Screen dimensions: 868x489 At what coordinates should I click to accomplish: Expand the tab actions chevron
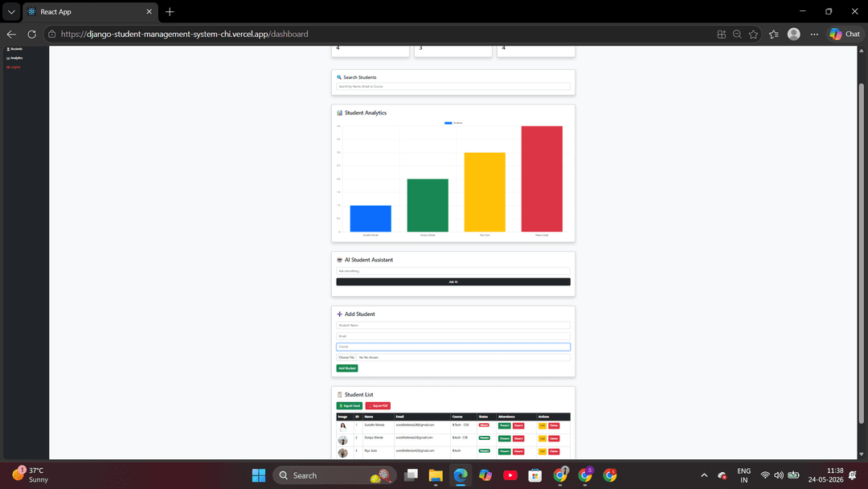pyautogui.click(x=11, y=11)
